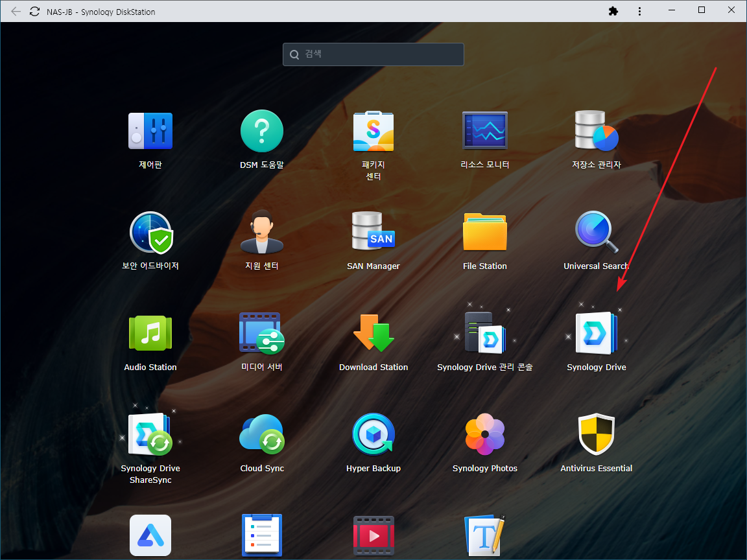Launch 패키지 센터 package center
The image size is (747, 560).
(x=373, y=132)
